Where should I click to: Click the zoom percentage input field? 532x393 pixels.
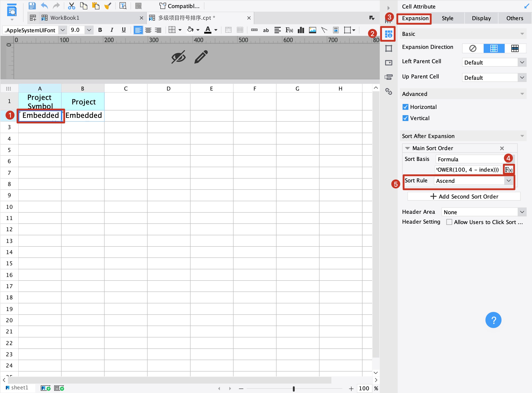coord(364,388)
